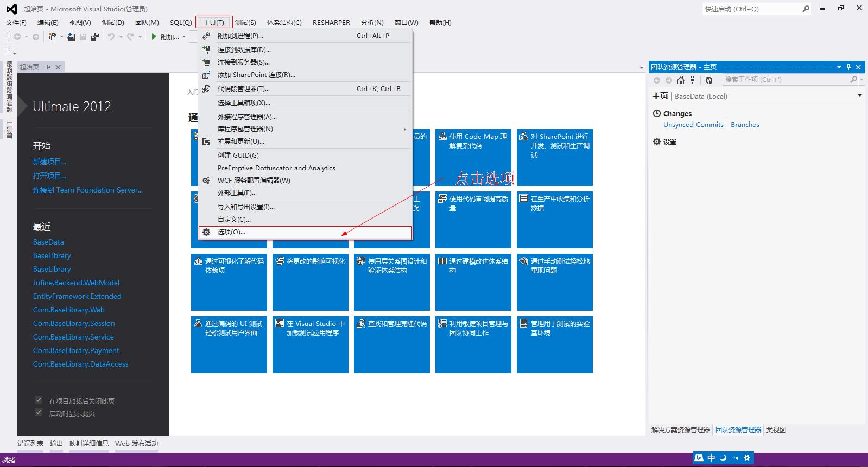Click the IME settings gear icon
The width and height of the screenshot is (868, 467).
pos(747,458)
